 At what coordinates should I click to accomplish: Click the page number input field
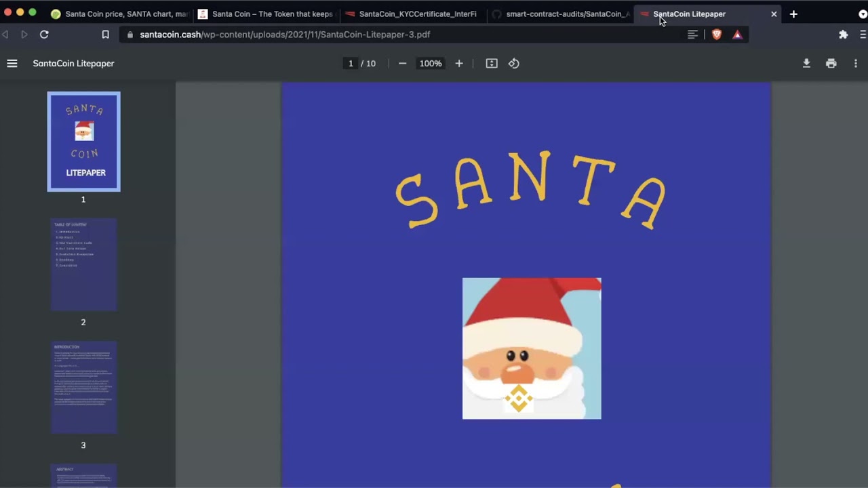[x=351, y=63]
